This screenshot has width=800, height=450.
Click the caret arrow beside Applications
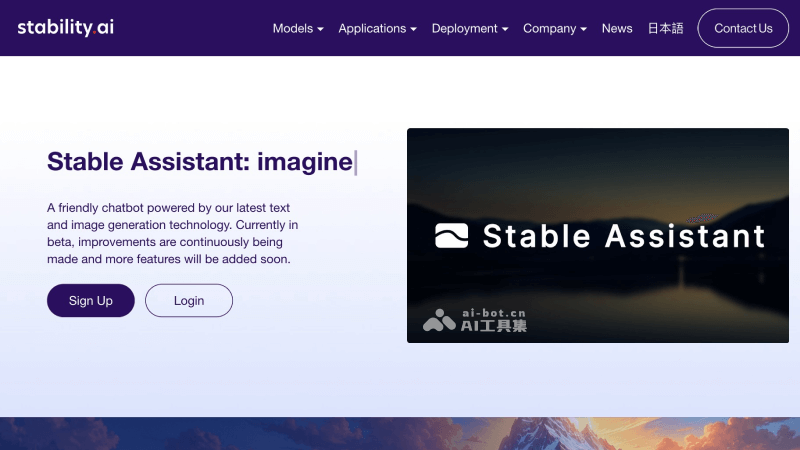[x=414, y=29]
